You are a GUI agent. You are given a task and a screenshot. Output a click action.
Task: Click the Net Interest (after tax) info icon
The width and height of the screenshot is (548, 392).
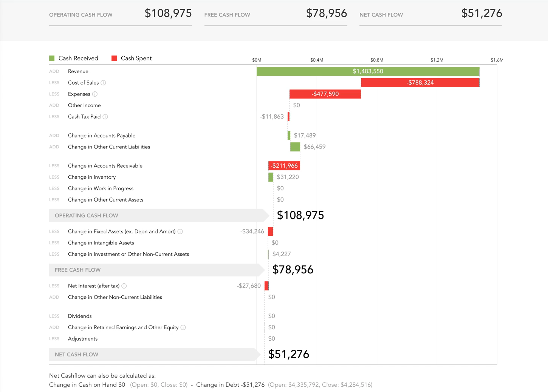[x=124, y=286]
